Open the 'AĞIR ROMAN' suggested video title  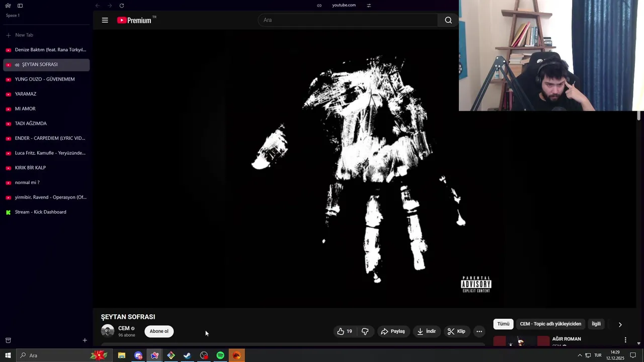point(567,339)
